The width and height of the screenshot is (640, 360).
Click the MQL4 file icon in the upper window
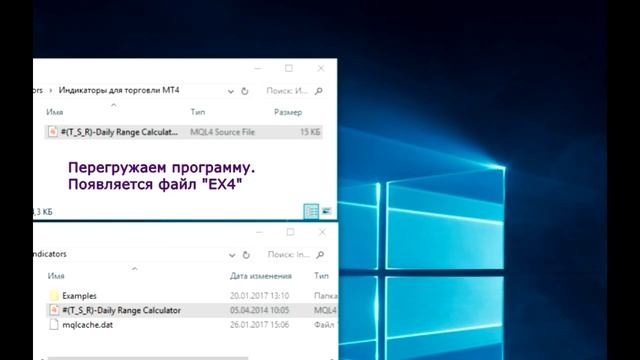[53, 132]
